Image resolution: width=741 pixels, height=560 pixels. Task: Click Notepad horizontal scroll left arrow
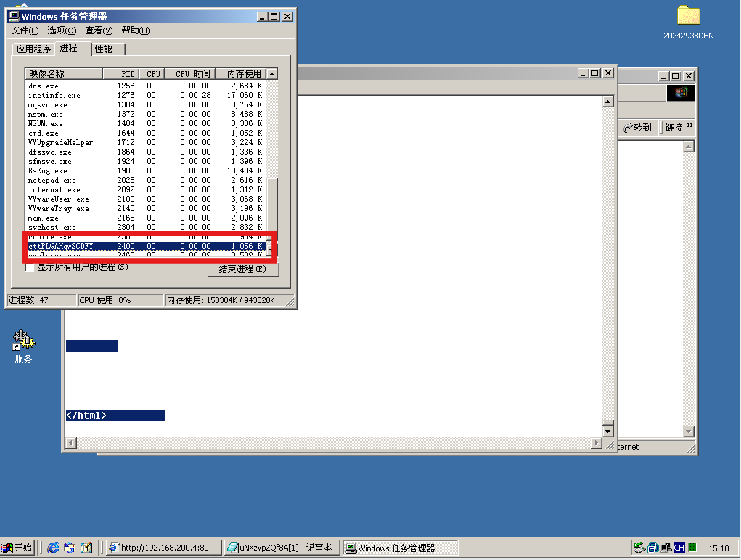tap(71, 443)
